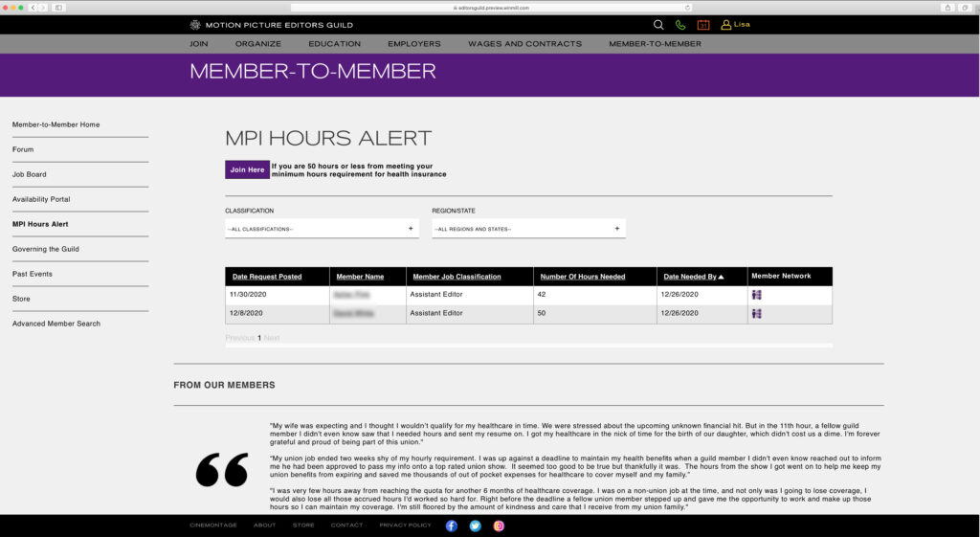Click the Next pagination link

click(271, 338)
